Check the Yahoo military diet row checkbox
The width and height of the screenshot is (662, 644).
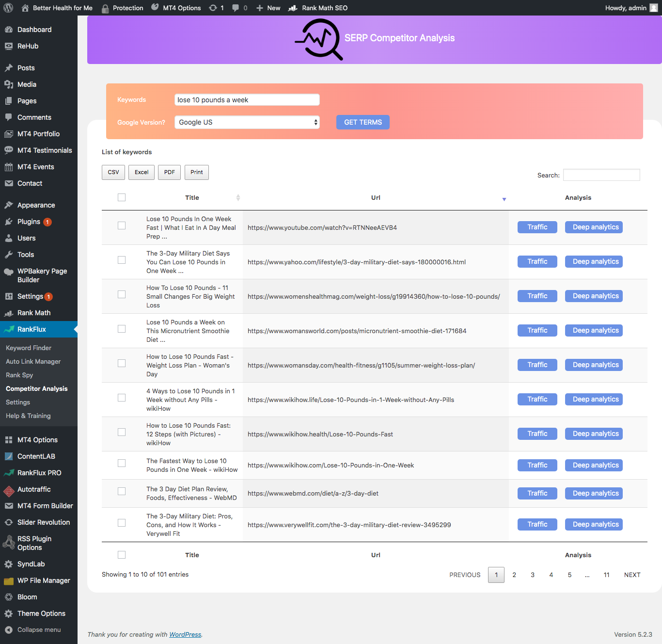point(122,260)
